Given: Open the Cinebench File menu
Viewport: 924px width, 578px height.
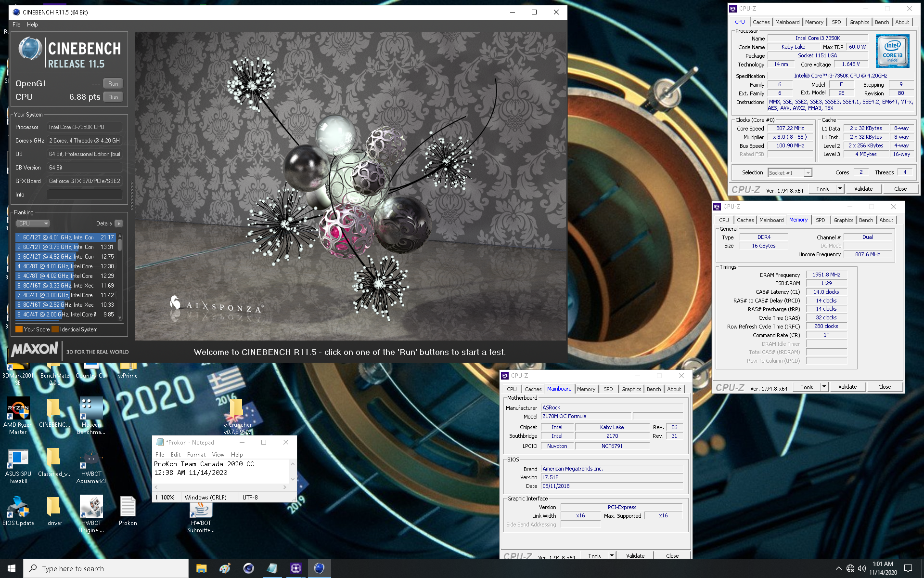Looking at the screenshot, I should click(x=16, y=25).
